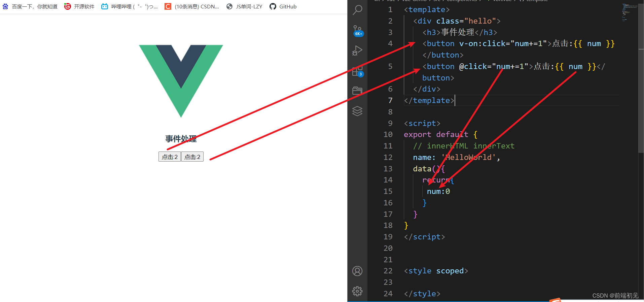This screenshot has width=644, height=302.
Task: Click the 'export default {' code line
Action: (440, 135)
